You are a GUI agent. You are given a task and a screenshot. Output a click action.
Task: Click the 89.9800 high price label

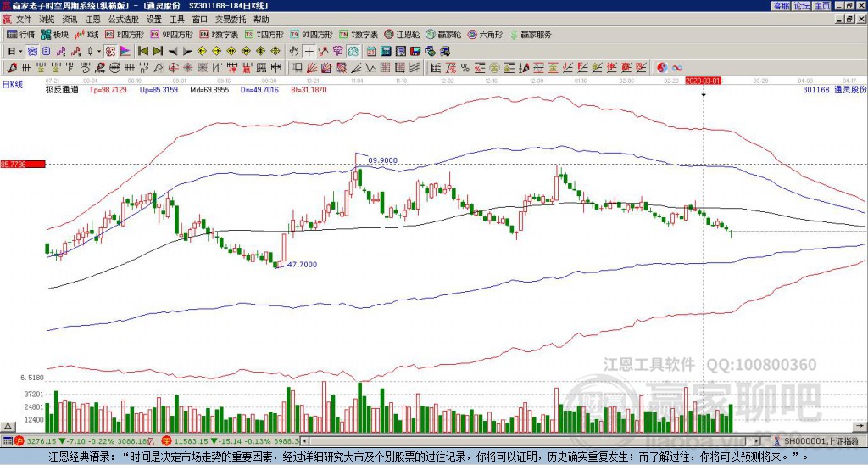382,160
